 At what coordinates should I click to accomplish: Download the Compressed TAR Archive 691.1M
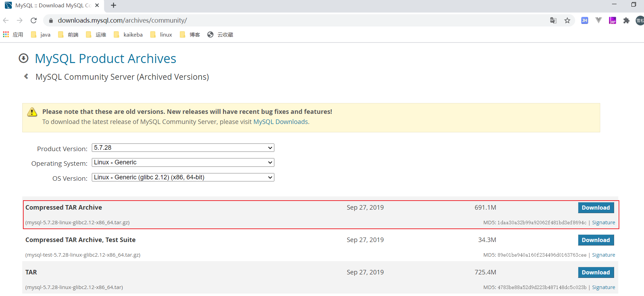pyautogui.click(x=596, y=208)
